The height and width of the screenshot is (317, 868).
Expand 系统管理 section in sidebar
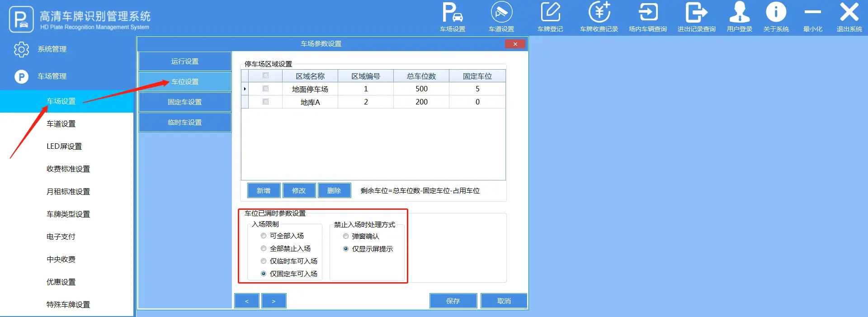click(52, 49)
